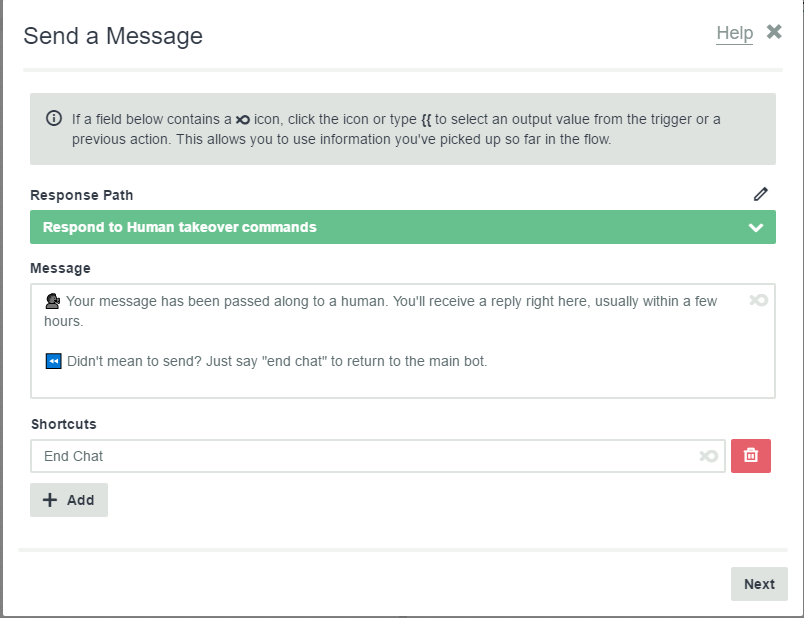Insert output value via Message field variable icon
Image resolution: width=804 pixels, height=618 pixels.
tap(758, 300)
